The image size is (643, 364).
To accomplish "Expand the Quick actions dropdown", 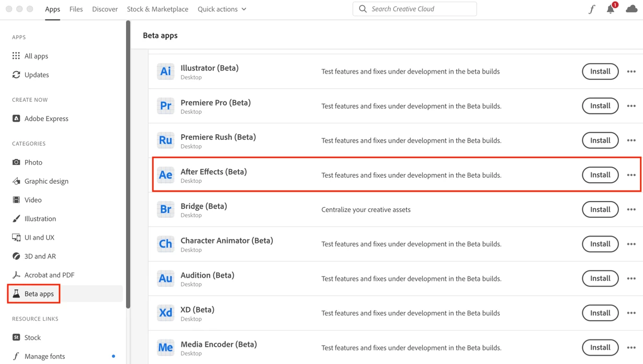I will (x=222, y=9).
